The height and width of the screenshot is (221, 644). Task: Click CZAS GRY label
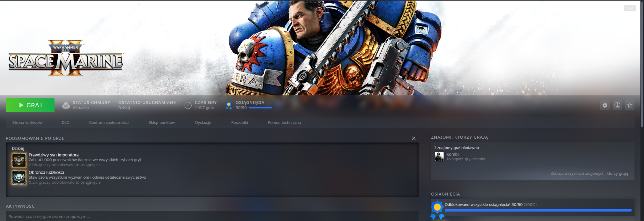point(206,103)
